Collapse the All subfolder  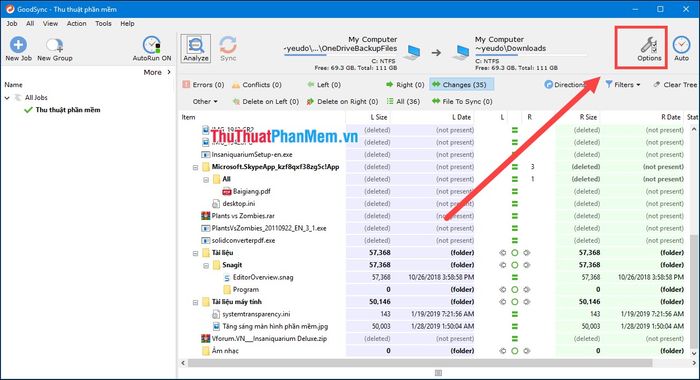pos(206,180)
